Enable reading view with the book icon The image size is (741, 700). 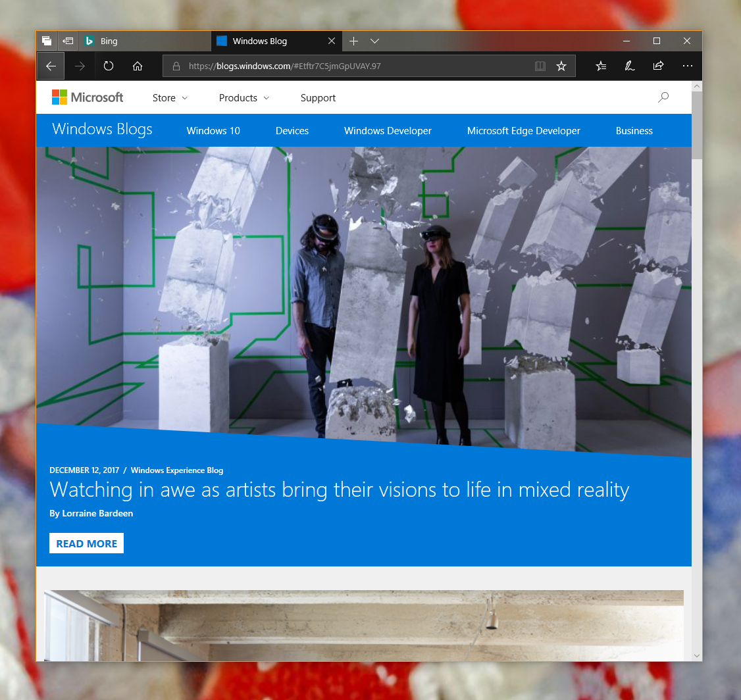pyautogui.click(x=540, y=66)
